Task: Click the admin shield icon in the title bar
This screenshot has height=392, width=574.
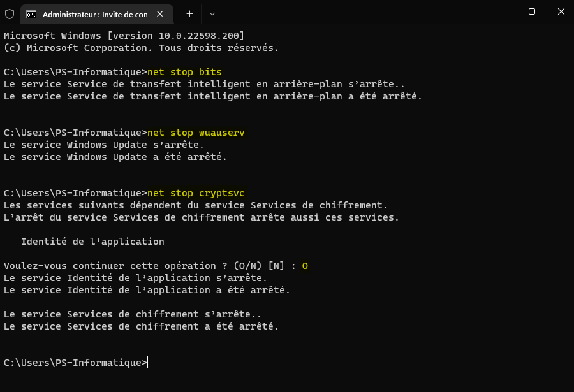Action: (x=10, y=13)
